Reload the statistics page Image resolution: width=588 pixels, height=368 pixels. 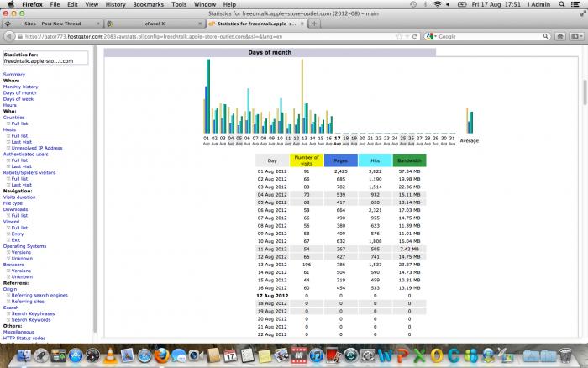pyautogui.click(x=414, y=36)
